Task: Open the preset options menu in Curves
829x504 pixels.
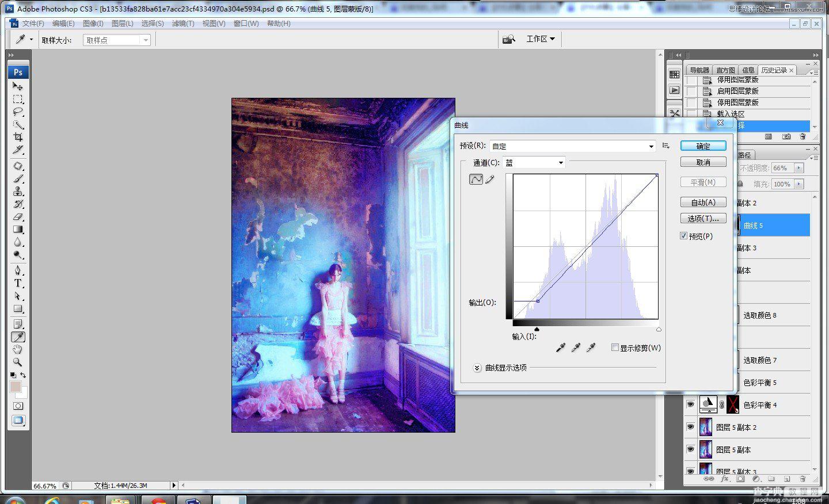Action: pos(666,146)
